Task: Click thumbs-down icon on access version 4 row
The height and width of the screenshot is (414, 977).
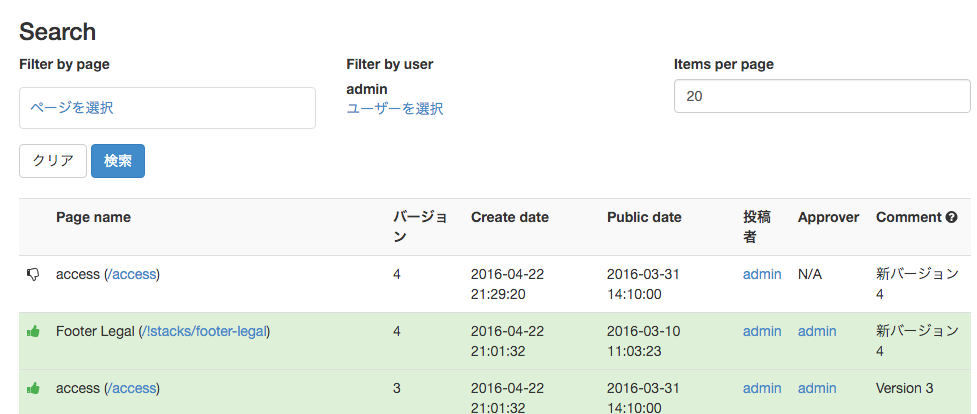Action: coord(33,274)
